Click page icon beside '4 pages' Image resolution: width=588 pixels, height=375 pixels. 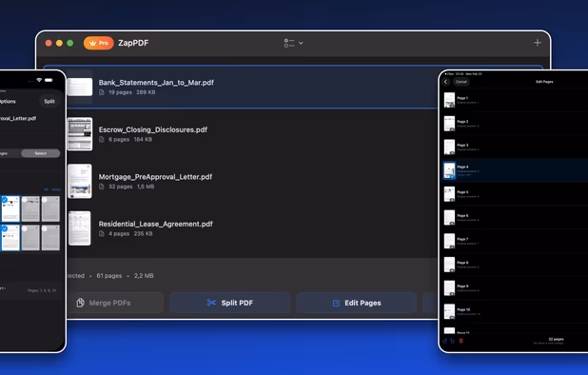point(102,233)
